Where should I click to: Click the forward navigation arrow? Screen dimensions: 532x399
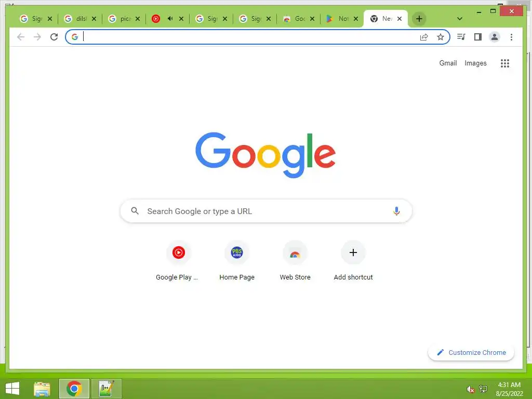pos(37,37)
